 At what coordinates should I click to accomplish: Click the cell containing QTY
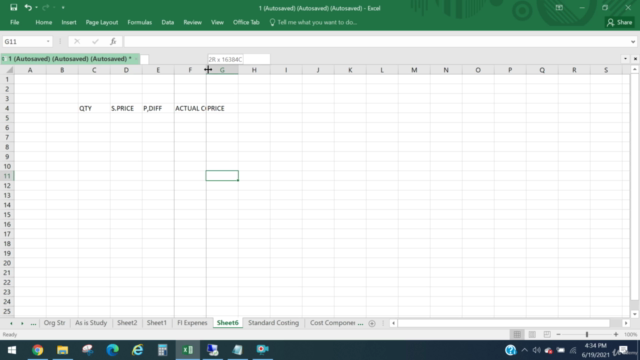94,109
